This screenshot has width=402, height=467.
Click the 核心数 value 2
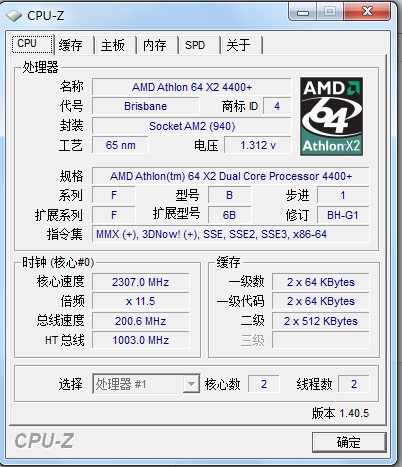[x=264, y=384]
